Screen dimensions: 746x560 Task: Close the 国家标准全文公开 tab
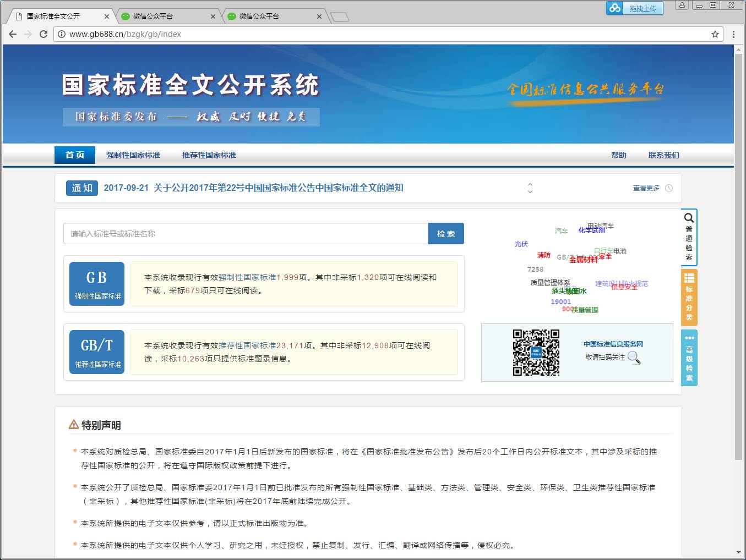107,17
